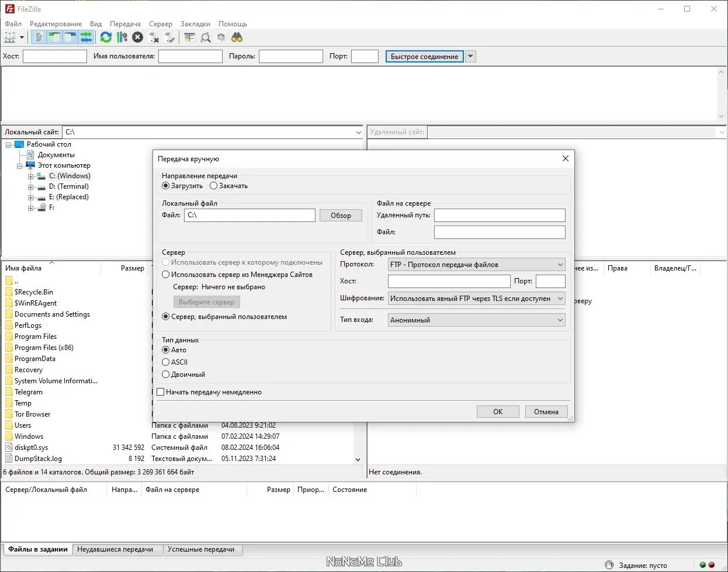Open the Передача menu
This screenshot has height=572, width=728.
click(125, 24)
